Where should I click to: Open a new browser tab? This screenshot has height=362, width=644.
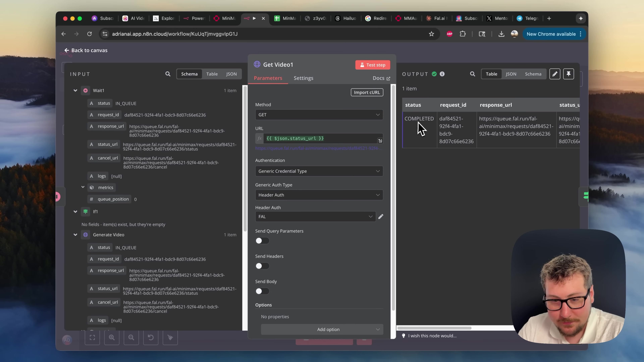549,18
